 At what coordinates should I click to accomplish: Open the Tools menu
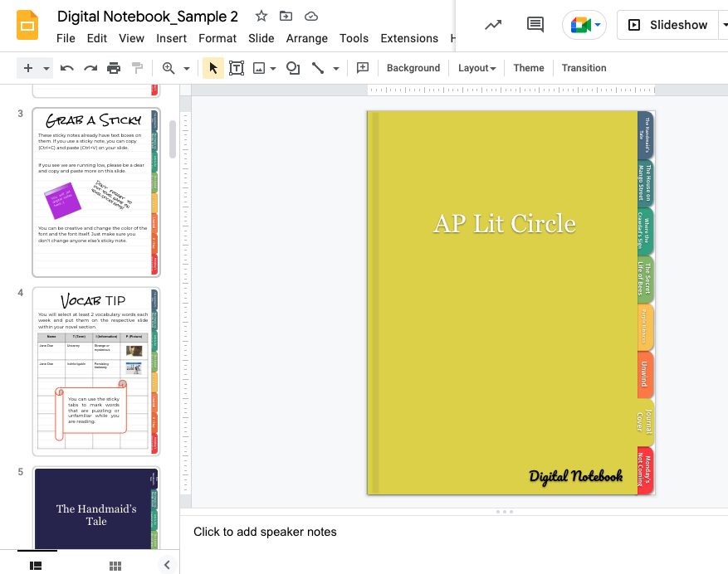click(354, 38)
